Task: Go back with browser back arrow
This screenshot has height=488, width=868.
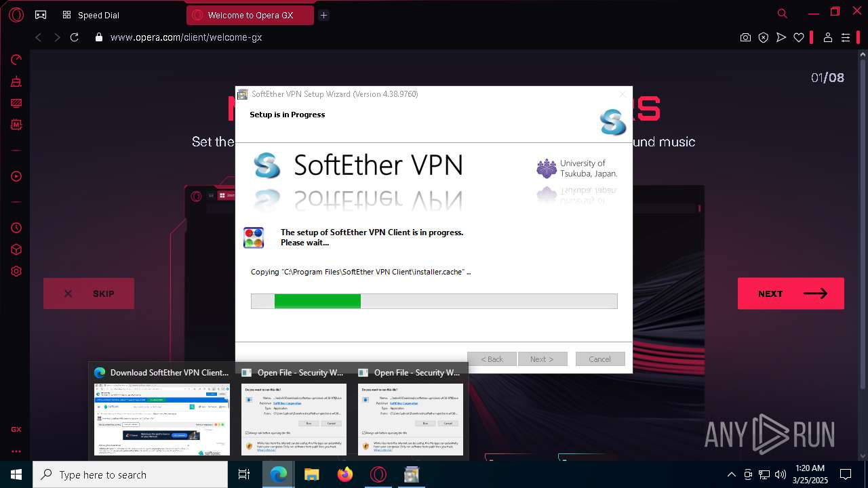Action: pos(38,37)
